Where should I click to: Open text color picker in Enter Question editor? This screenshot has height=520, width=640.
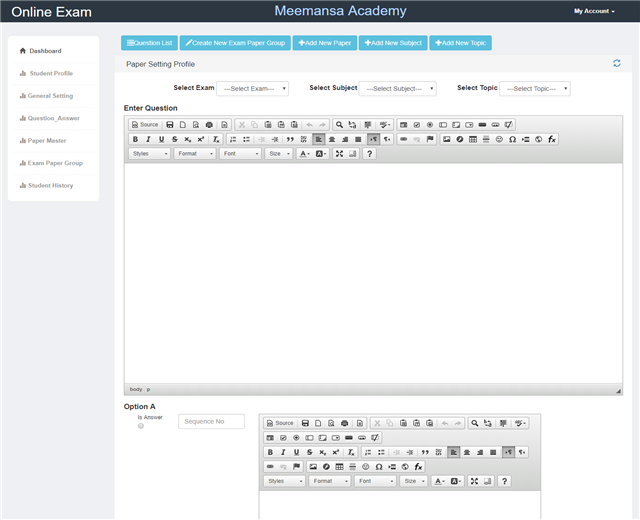click(x=305, y=153)
